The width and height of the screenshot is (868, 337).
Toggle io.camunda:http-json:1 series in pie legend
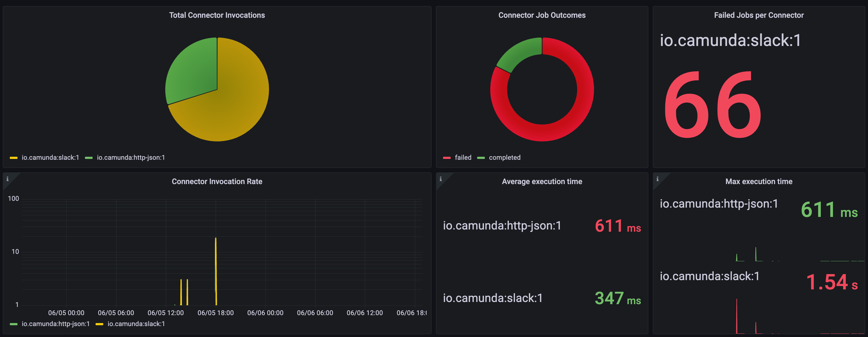coord(131,158)
